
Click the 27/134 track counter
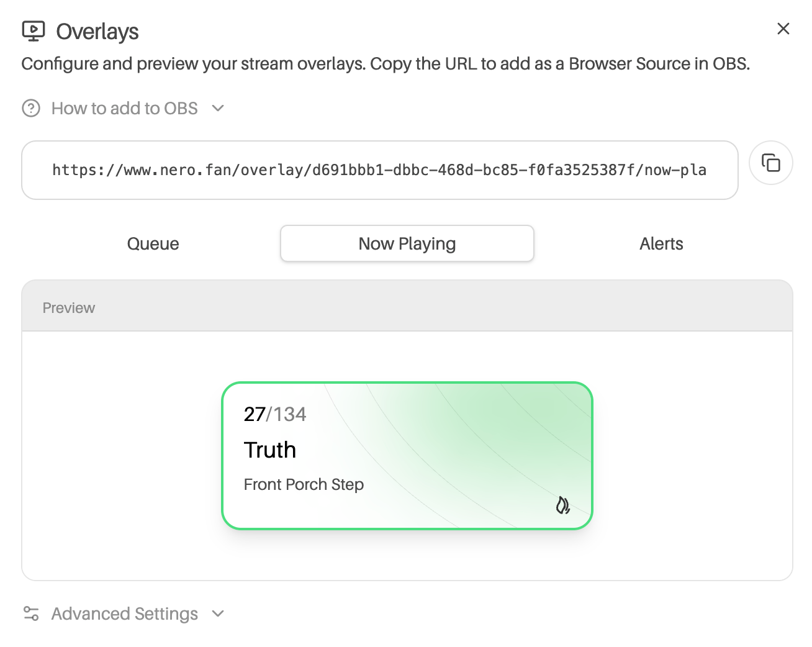pyautogui.click(x=275, y=414)
